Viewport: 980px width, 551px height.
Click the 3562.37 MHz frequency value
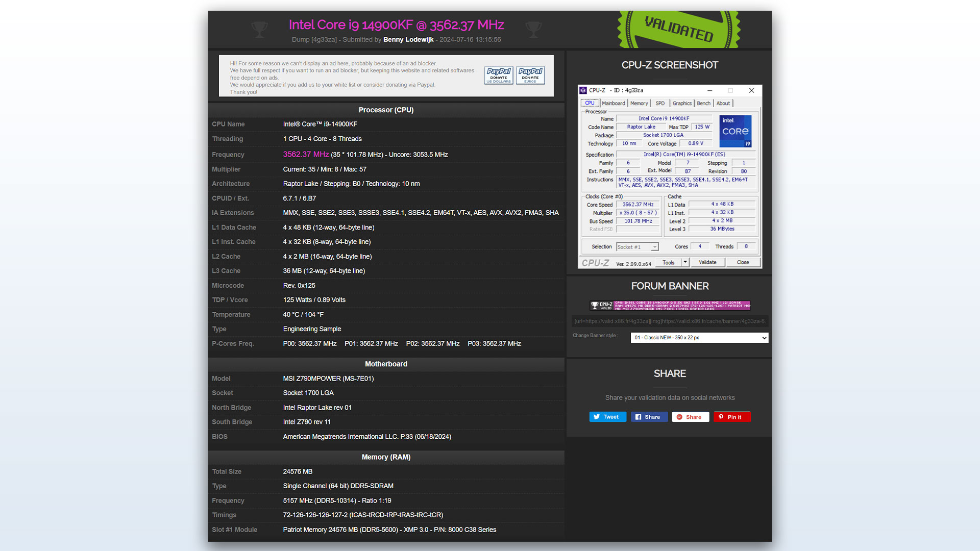[x=306, y=154]
